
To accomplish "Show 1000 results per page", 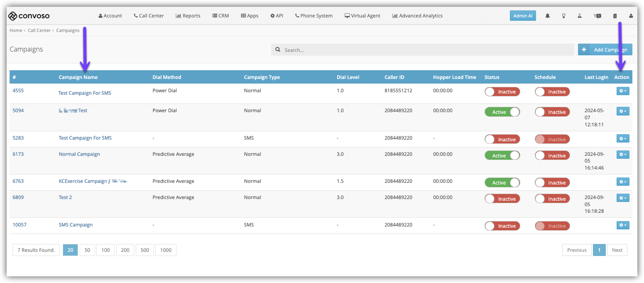I will (x=166, y=250).
